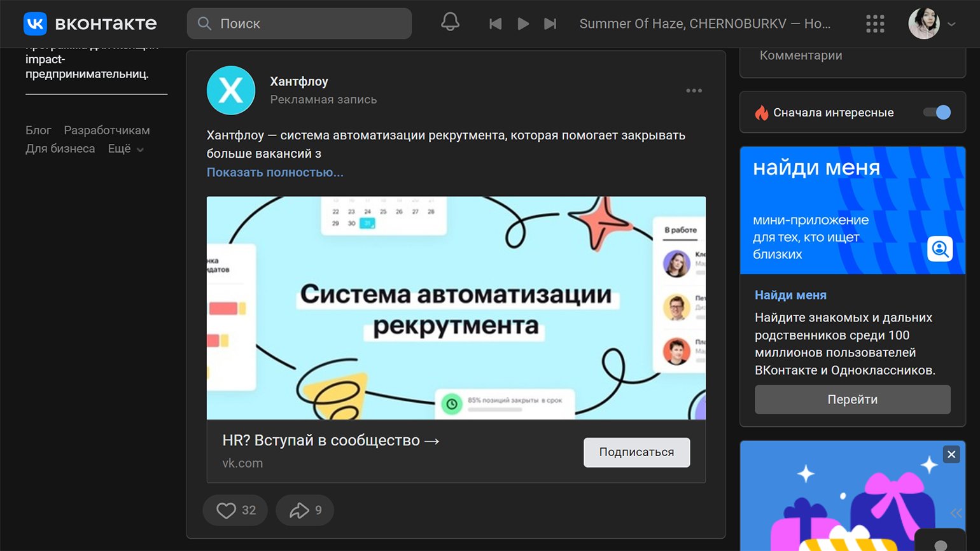Click the flame icon by Сначала интересные

[x=761, y=113]
